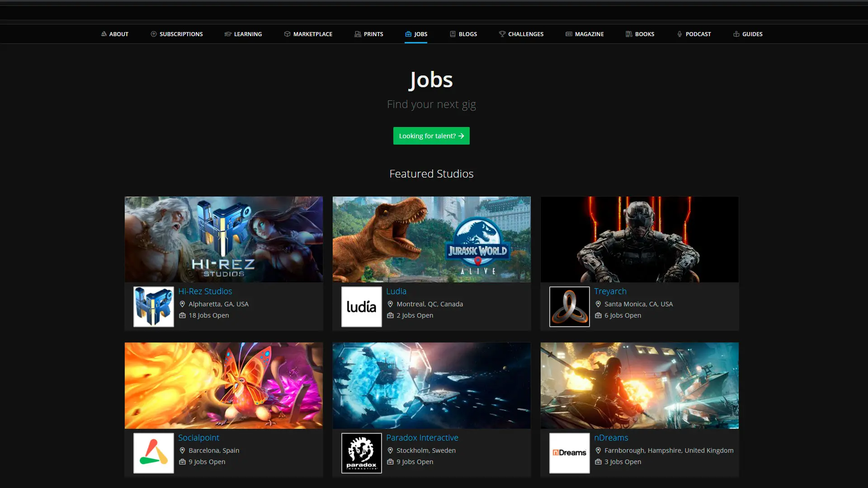This screenshot has width=868, height=488.
Task: Click the Looking for talent? button
Action: (x=431, y=136)
